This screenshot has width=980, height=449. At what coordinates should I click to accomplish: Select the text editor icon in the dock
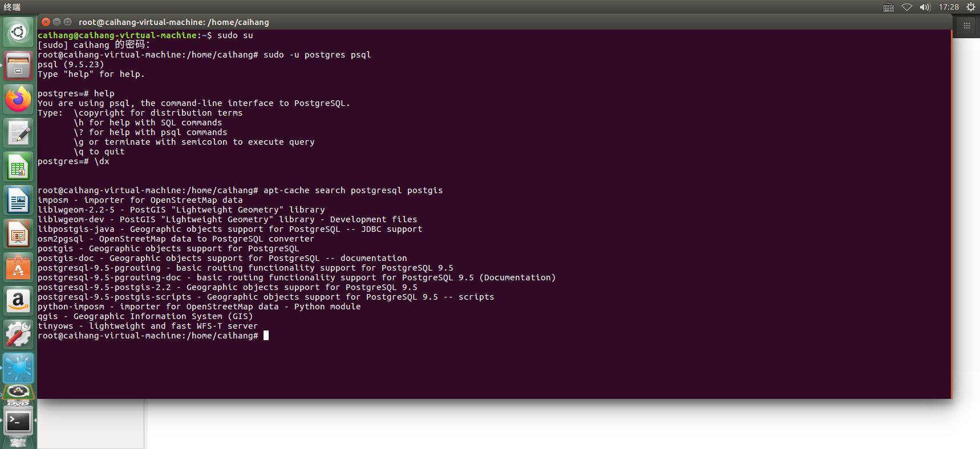tap(18, 132)
